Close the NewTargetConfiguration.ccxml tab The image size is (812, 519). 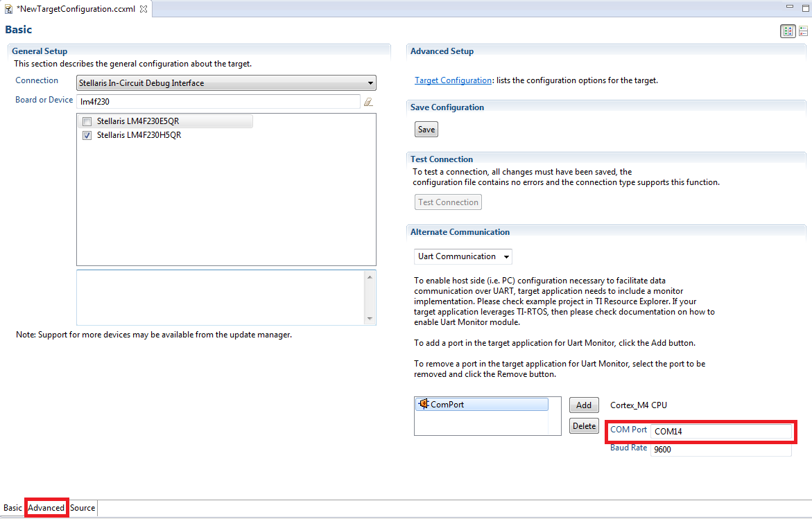(144, 9)
